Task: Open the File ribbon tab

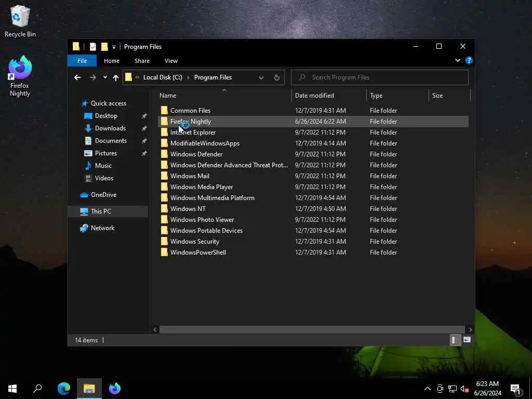Action: click(x=82, y=61)
